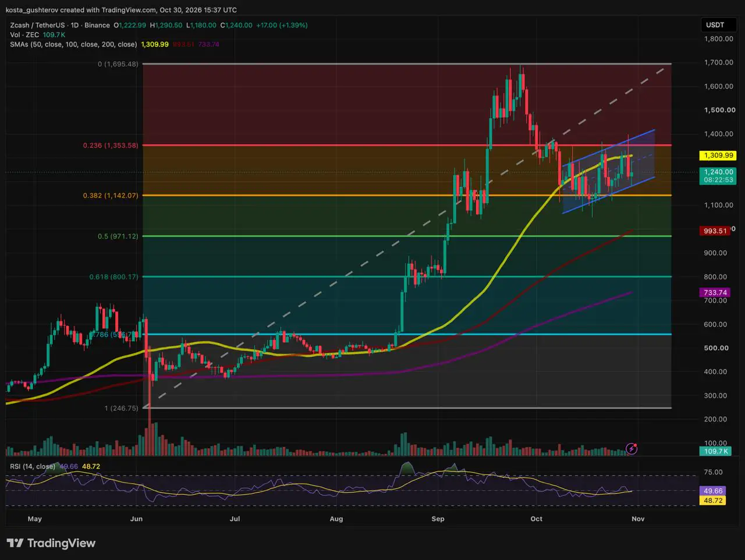This screenshot has height=560, width=745.
Task: Select the Vol · ZEC indicator legend
Action: (25, 35)
